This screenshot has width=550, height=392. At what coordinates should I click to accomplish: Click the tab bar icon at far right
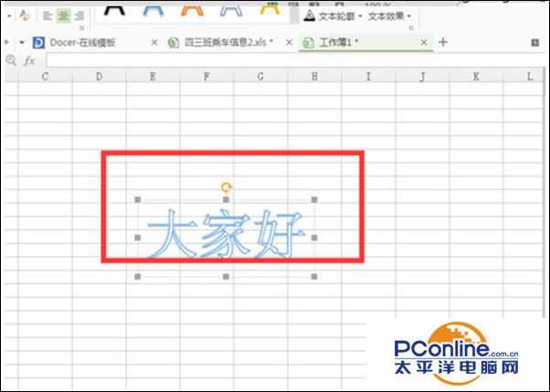[x=534, y=42]
